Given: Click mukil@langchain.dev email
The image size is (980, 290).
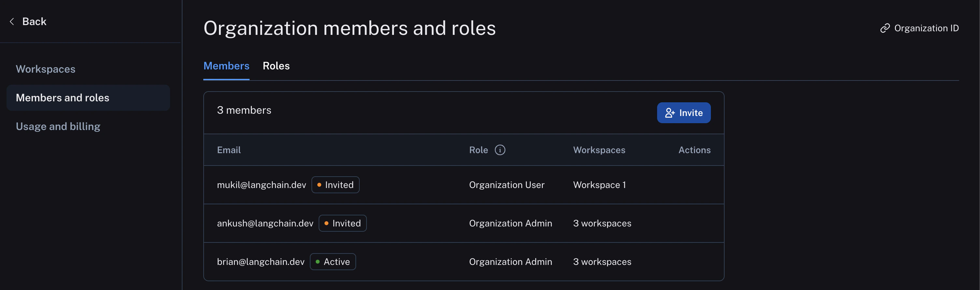Looking at the screenshot, I should point(261,185).
